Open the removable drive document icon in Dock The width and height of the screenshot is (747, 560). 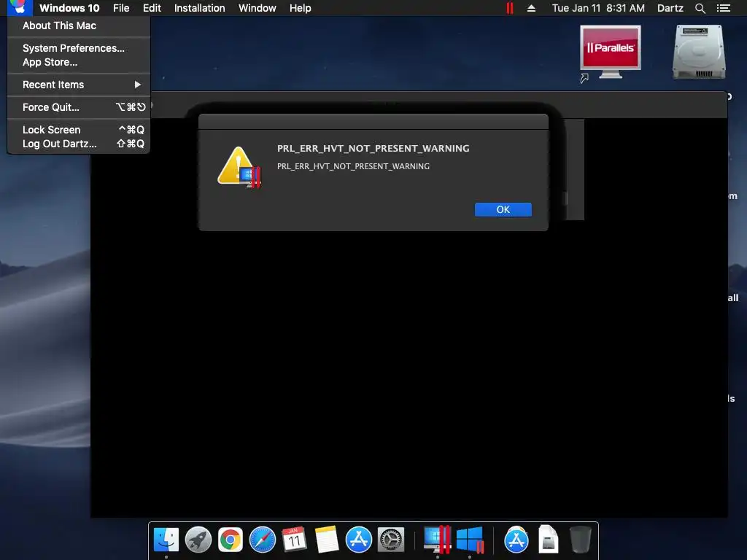coord(549,539)
